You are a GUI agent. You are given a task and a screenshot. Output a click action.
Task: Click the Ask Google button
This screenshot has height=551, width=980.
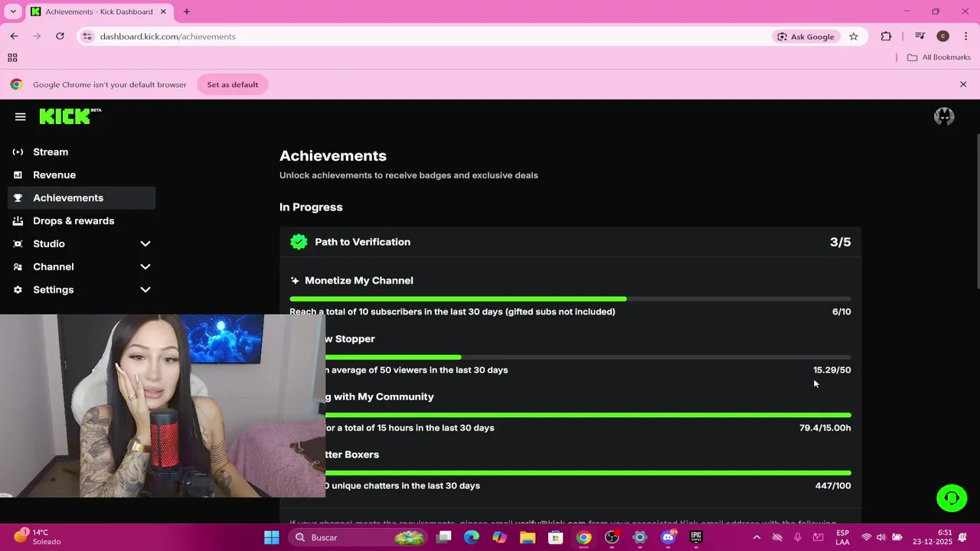[806, 36]
